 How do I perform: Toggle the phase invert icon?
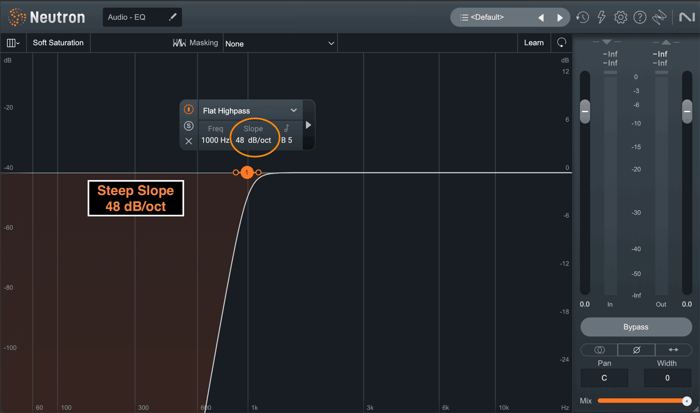click(636, 350)
